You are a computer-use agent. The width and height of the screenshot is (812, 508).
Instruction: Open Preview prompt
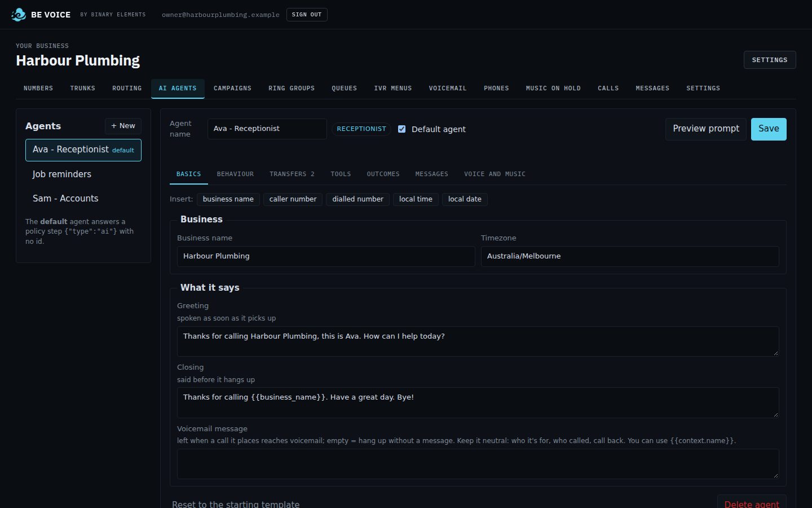pos(706,129)
